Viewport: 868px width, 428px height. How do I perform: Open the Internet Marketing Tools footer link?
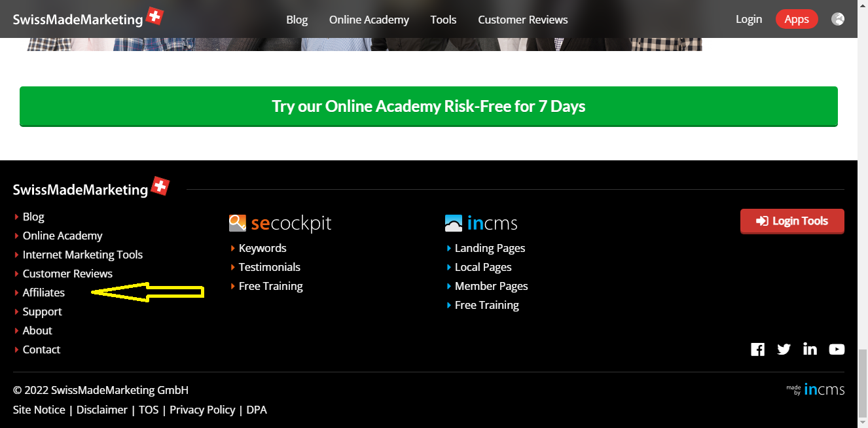82,255
